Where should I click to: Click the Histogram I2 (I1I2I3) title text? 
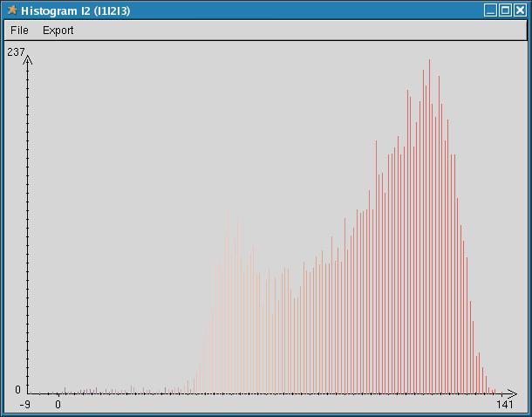(75, 11)
